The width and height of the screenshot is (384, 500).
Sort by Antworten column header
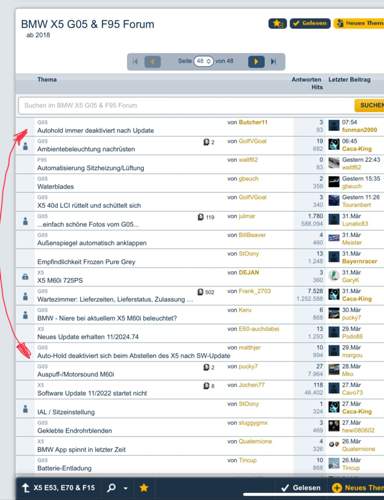pyautogui.click(x=306, y=79)
